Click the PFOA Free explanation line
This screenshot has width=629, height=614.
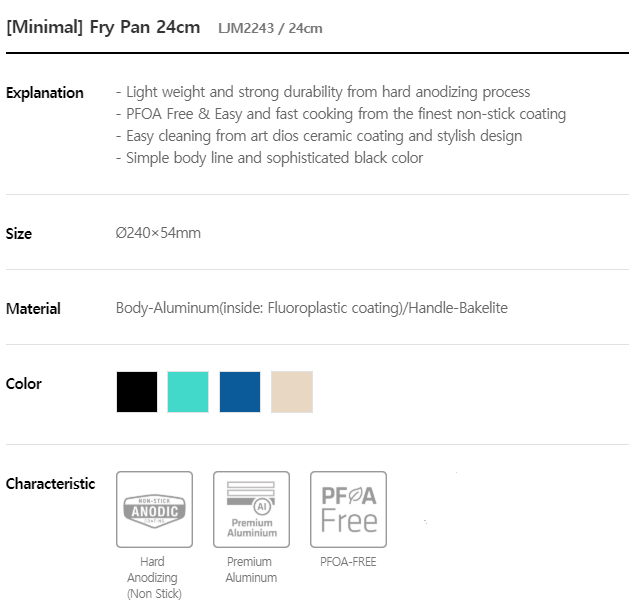[341, 114]
